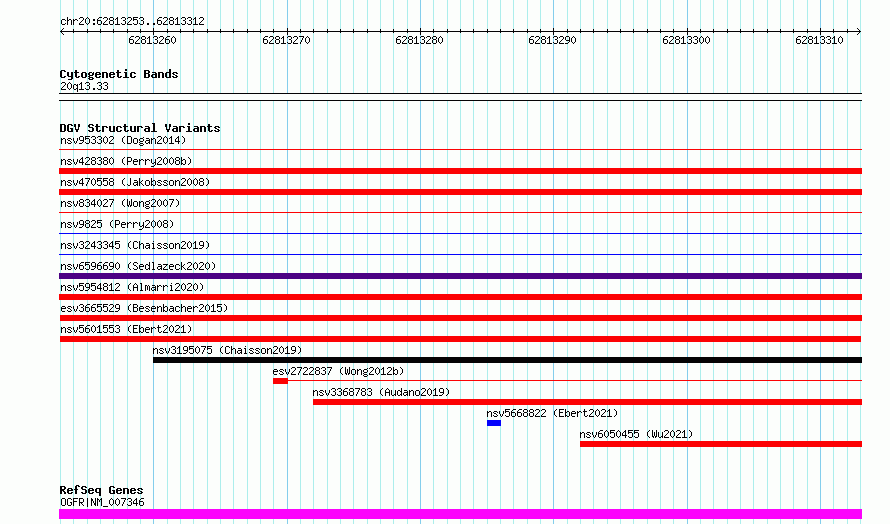The image size is (890, 524).
Task: Click the thin red line under nsv834027
Action: click(460, 212)
